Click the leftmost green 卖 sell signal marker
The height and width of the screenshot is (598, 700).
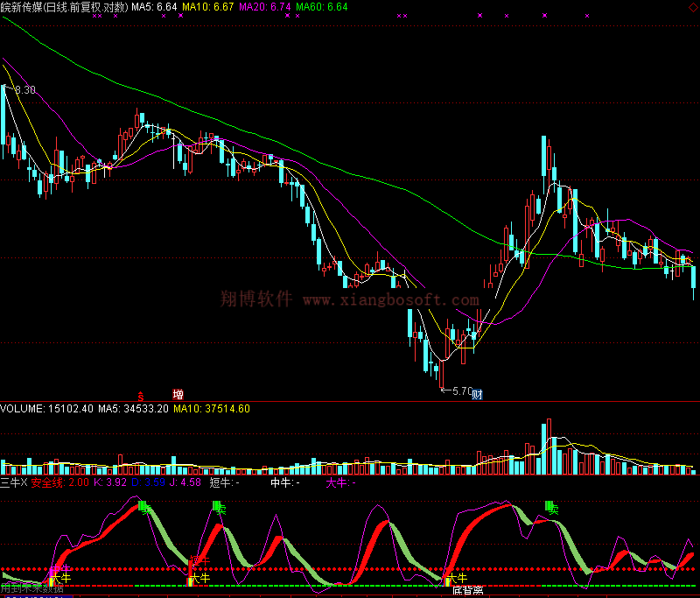click(144, 507)
